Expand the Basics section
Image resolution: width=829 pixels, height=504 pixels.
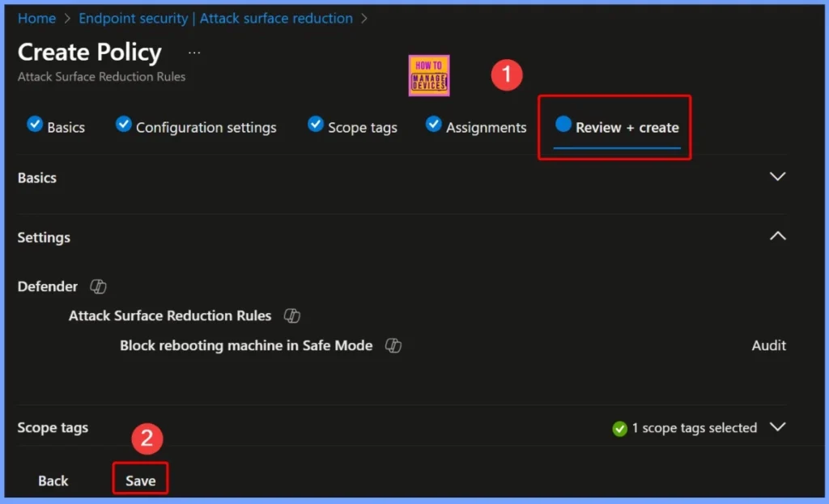click(777, 176)
